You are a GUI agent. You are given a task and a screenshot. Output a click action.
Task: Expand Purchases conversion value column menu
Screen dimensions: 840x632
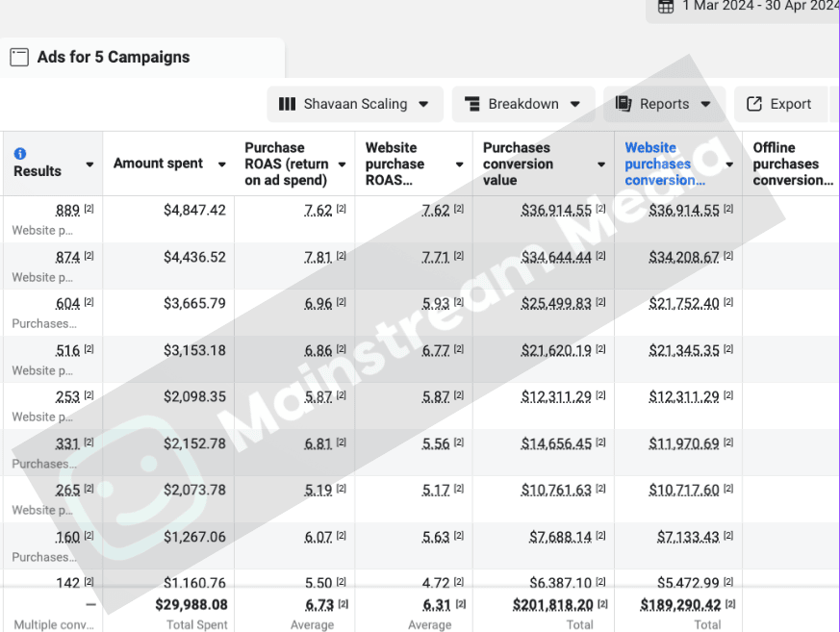(x=601, y=164)
